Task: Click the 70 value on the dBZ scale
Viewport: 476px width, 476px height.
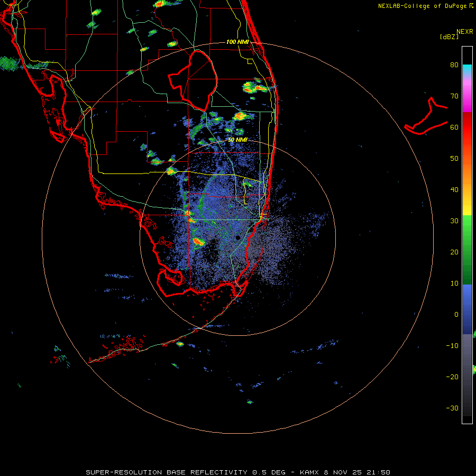Action: point(454,96)
